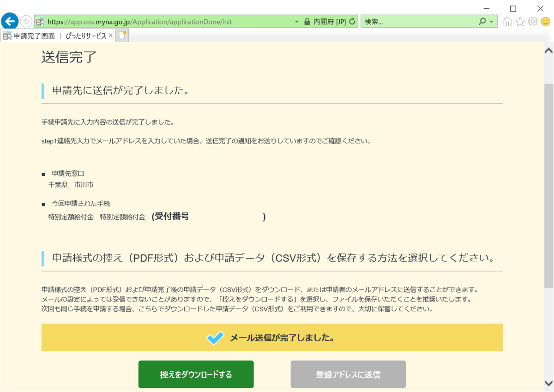Click the site favicon in address bar

point(41,21)
